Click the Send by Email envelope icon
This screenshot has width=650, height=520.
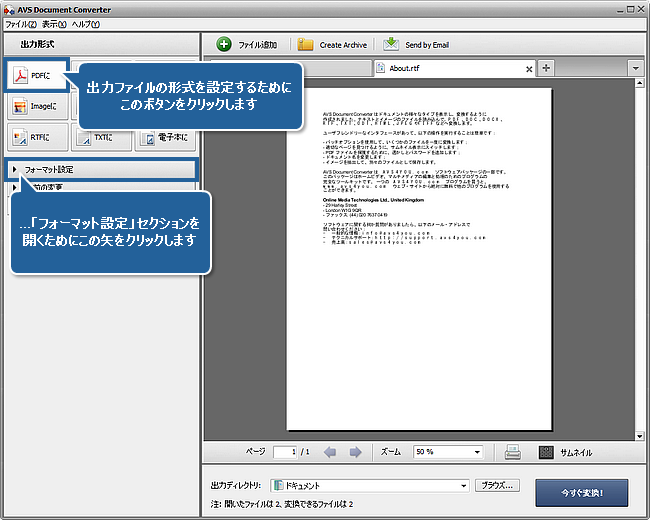[x=391, y=44]
